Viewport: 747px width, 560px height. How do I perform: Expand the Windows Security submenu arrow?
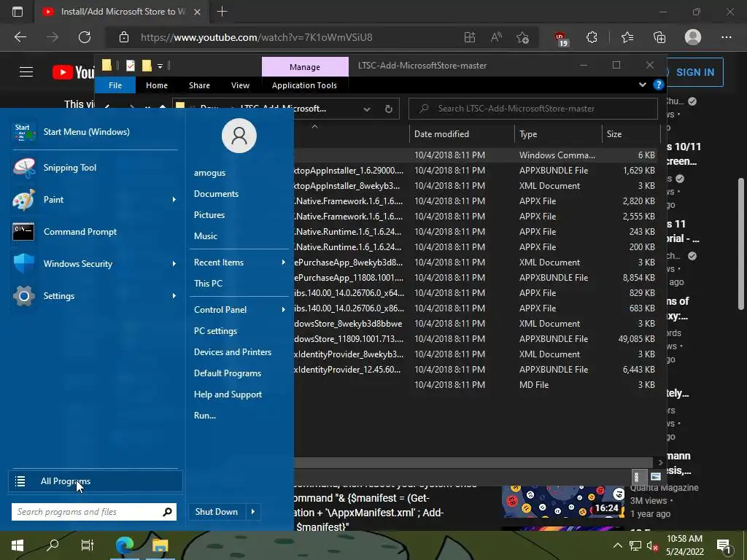[174, 264]
